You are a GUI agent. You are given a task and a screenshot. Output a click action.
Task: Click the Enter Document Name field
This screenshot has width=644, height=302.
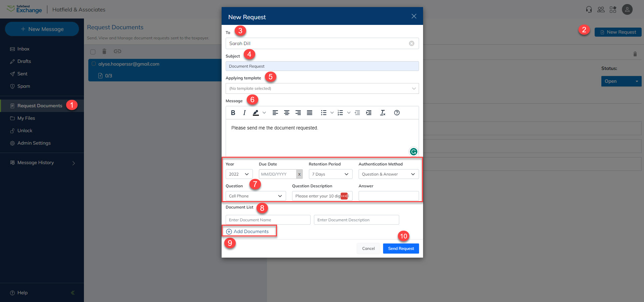click(x=268, y=220)
